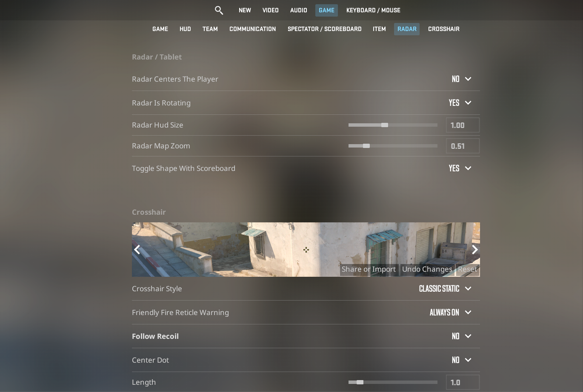This screenshot has height=392, width=583.
Task: Jump to the TEAM subsection
Action: [x=210, y=29]
